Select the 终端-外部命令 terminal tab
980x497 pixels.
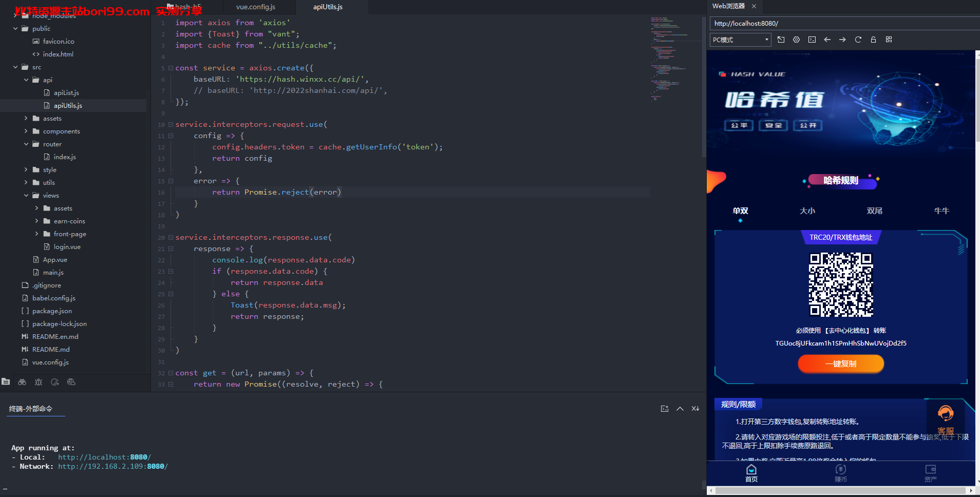click(31, 409)
